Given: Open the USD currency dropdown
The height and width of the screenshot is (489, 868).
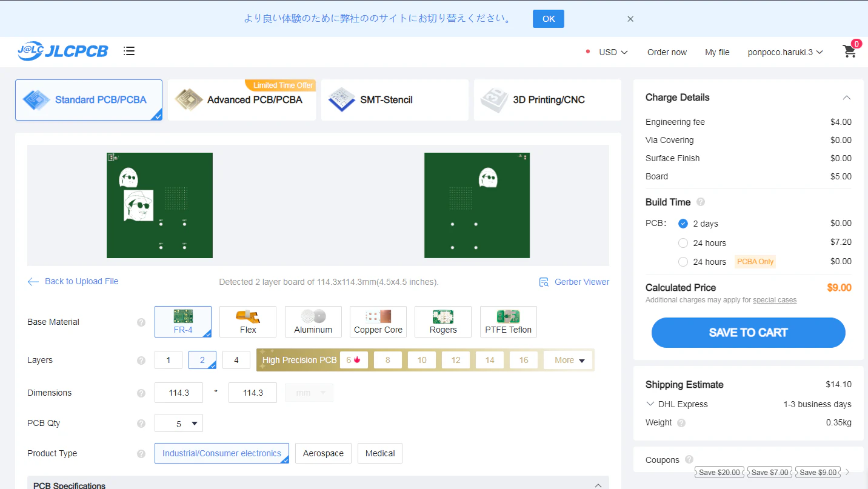Looking at the screenshot, I should coord(613,52).
